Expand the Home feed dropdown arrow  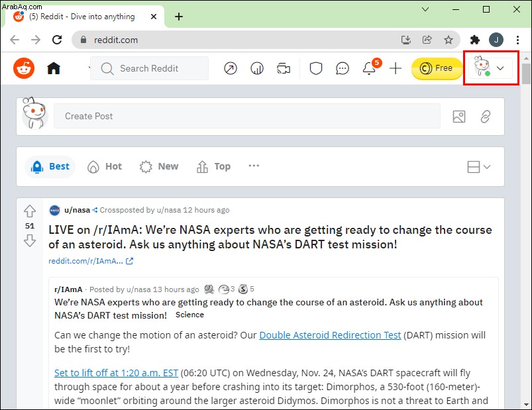pos(89,68)
